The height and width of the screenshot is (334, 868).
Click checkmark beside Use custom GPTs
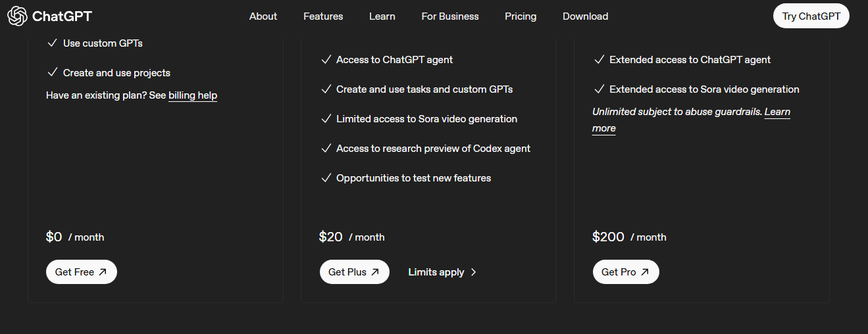pyautogui.click(x=53, y=43)
